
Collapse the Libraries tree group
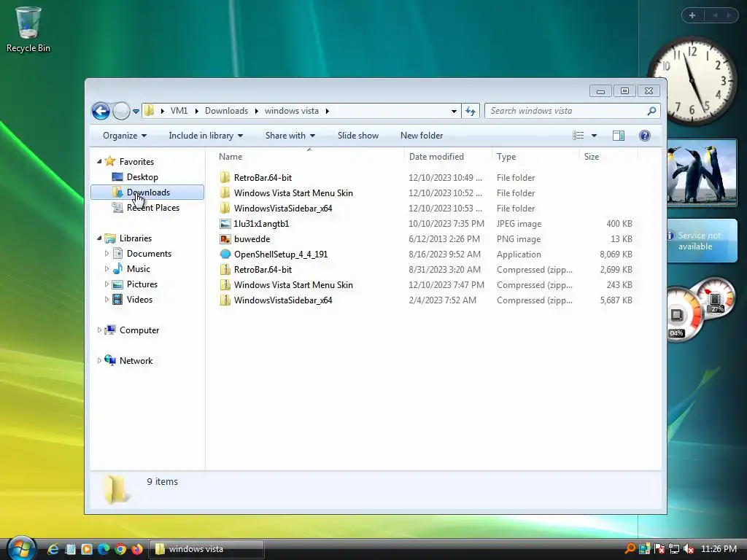pos(99,238)
